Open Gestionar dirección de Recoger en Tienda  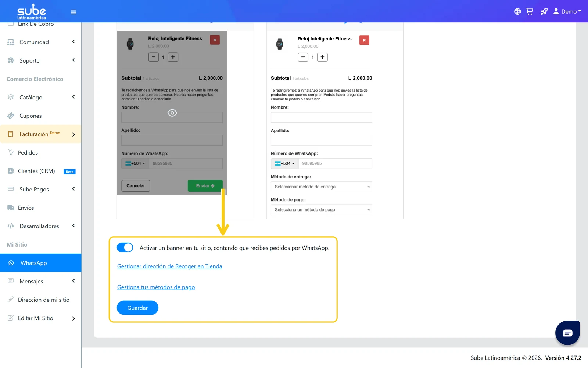[169, 266]
